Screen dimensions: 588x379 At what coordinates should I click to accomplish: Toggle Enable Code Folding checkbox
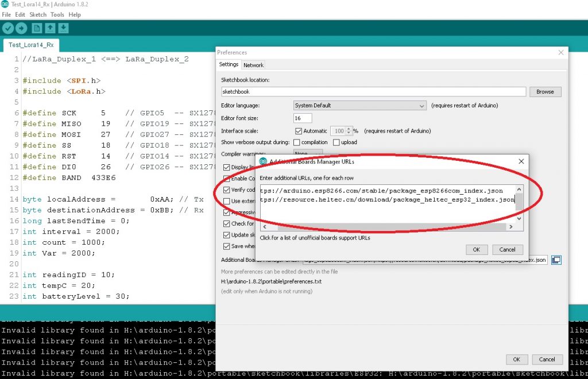pyautogui.click(x=226, y=179)
